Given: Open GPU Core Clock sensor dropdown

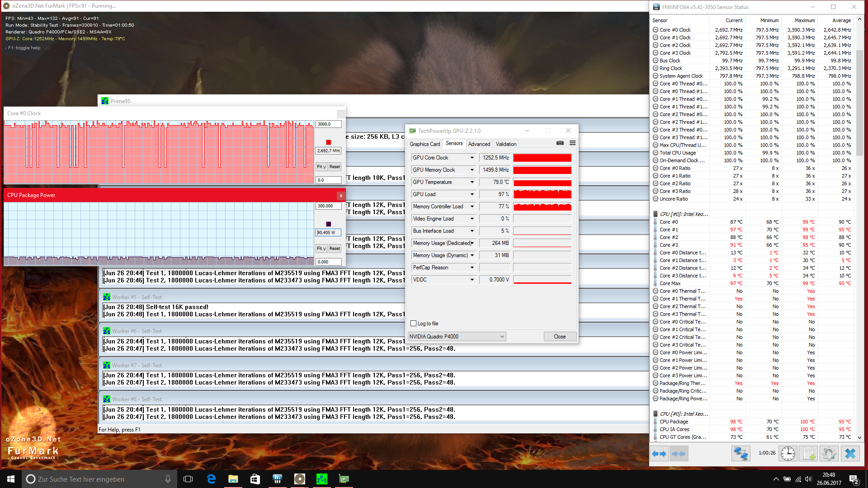Looking at the screenshot, I should coord(472,158).
